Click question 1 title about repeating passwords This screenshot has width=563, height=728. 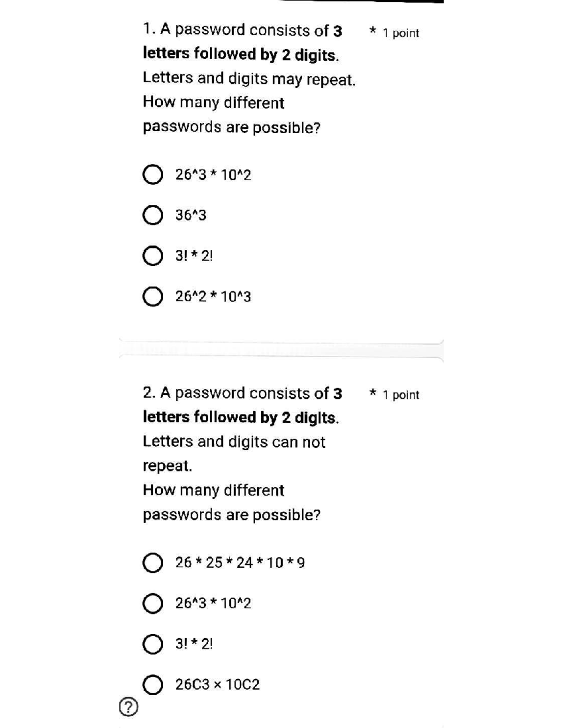point(249,79)
